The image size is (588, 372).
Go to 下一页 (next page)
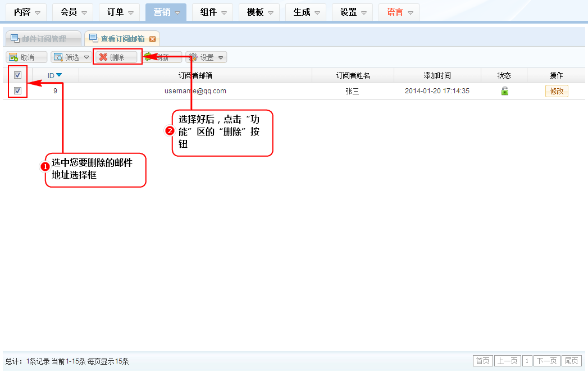[x=546, y=361]
